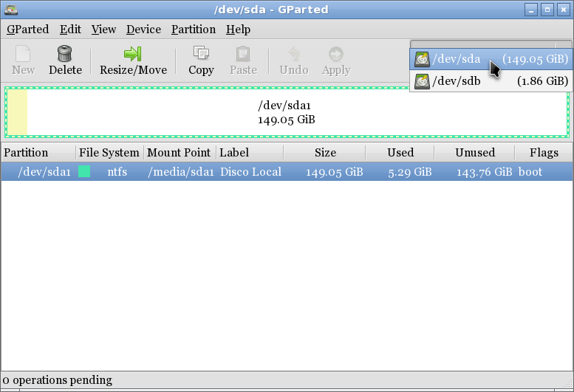Click the Unused column header
574x392 pixels.
[x=474, y=153]
